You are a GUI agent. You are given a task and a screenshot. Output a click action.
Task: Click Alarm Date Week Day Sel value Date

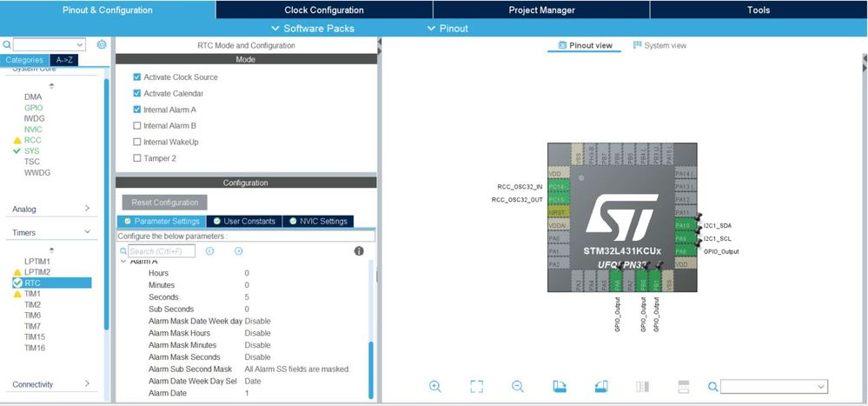[253, 381]
